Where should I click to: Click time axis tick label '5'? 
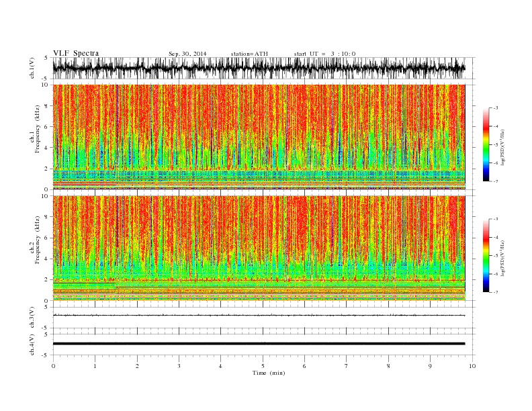coord(263,366)
